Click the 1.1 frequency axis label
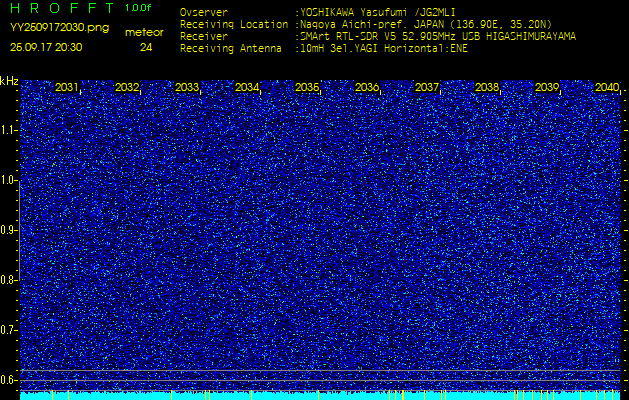The width and height of the screenshot is (629, 400). coord(8,130)
